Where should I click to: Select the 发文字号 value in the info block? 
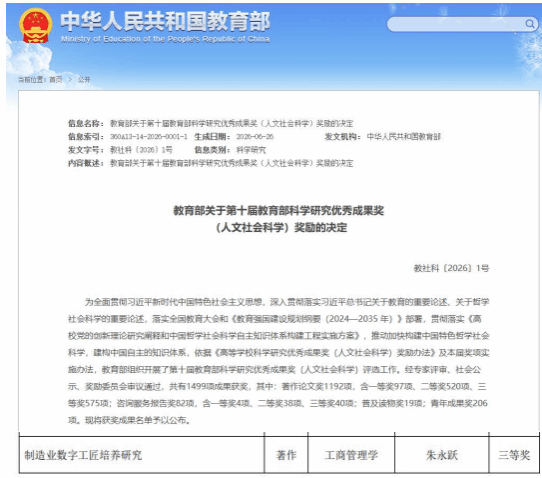(141, 150)
